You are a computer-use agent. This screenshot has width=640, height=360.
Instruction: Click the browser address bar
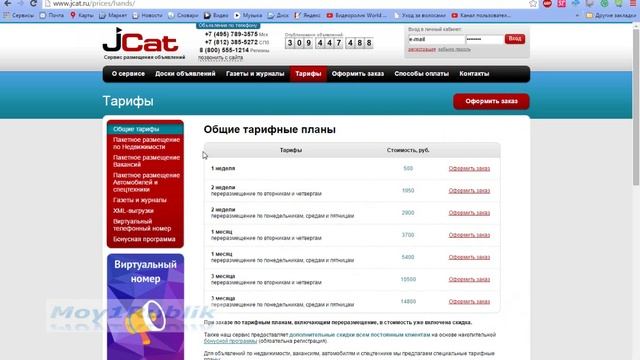click(x=286, y=4)
